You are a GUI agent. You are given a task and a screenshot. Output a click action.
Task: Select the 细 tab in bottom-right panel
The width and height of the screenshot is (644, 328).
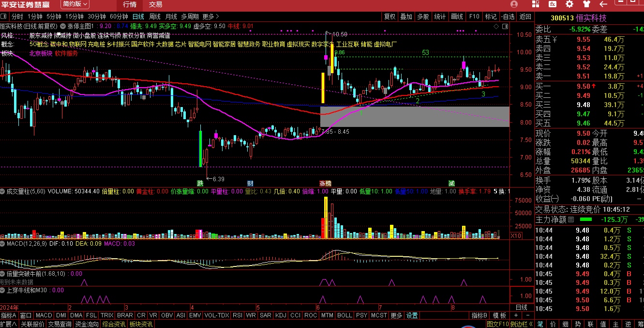click(x=566, y=324)
